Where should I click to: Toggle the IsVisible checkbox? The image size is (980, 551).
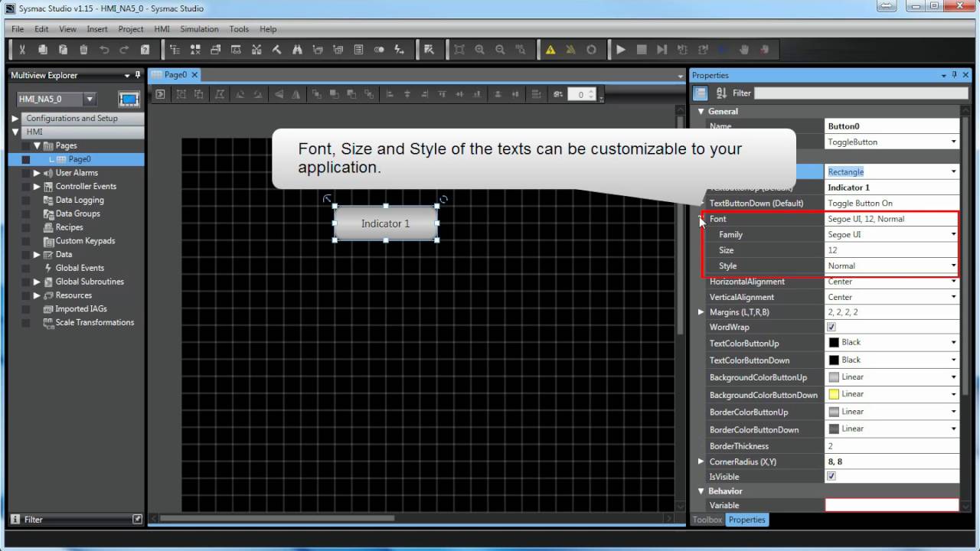point(831,476)
